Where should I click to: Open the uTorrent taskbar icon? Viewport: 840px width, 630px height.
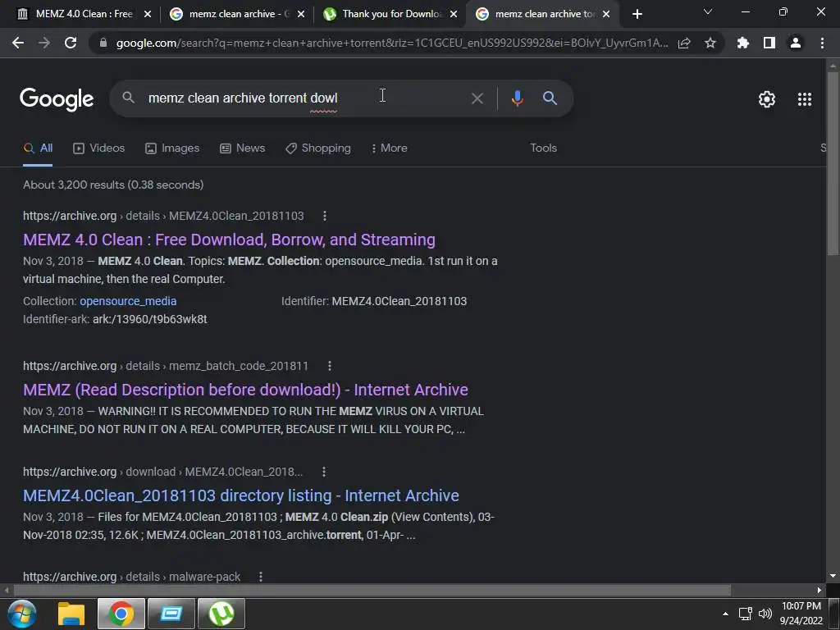click(x=221, y=614)
